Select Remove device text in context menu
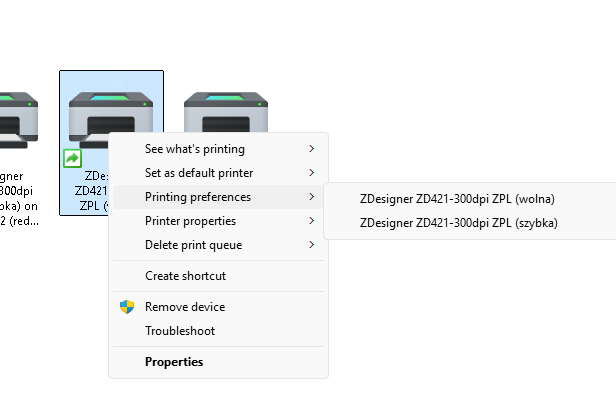Screen dimensions: 616x411 (185, 307)
